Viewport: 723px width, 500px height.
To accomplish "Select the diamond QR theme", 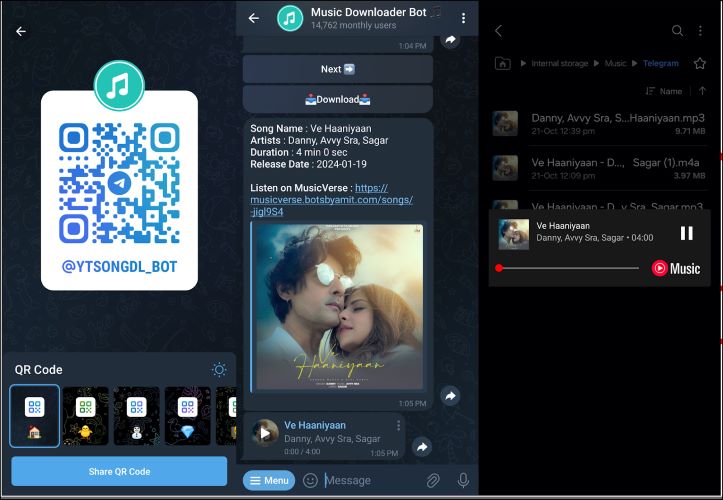I will pyautogui.click(x=188, y=416).
